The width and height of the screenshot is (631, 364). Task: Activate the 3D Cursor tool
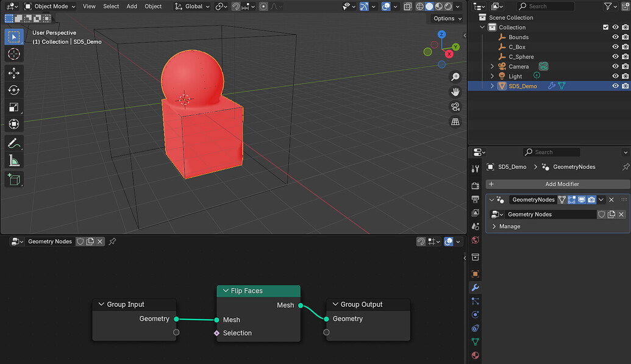(x=13, y=54)
